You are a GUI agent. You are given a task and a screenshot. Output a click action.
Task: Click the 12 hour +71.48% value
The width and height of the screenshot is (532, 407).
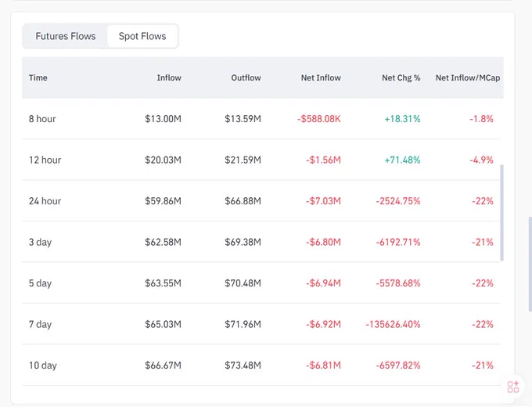pyautogui.click(x=402, y=160)
